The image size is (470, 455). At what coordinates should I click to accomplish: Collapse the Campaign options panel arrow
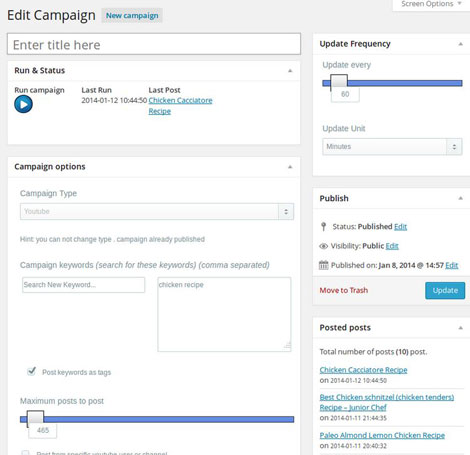point(290,167)
